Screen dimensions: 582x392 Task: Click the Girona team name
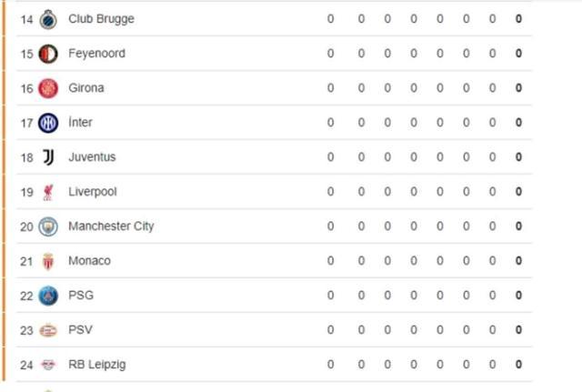[x=85, y=88]
